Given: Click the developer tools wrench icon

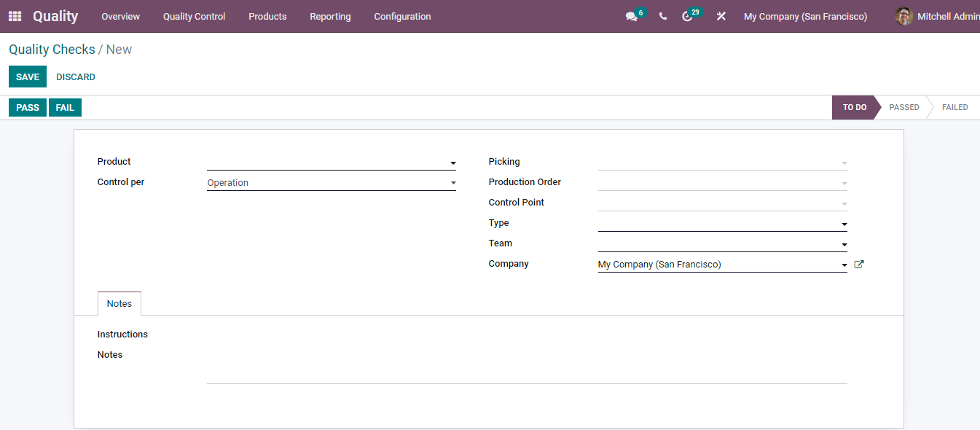Looking at the screenshot, I should (x=720, y=16).
